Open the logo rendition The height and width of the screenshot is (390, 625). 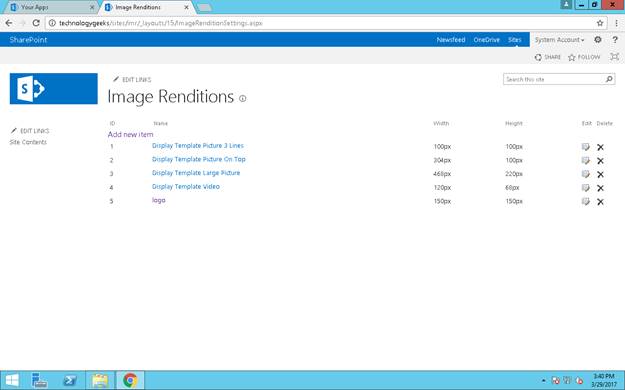tap(159, 200)
